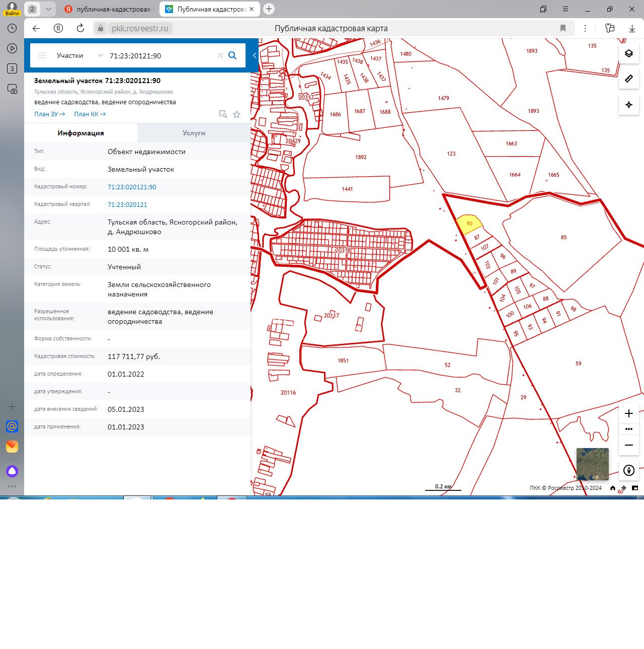This screenshot has height=649, width=644.
Task: Open map zoom more-options dots
Action: click(628, 429)
